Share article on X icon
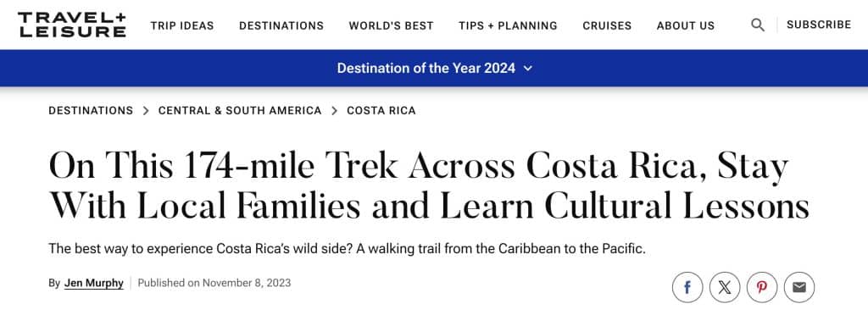Image resolution: width=868 pixels, height=326 pixels. pos(725,287)
